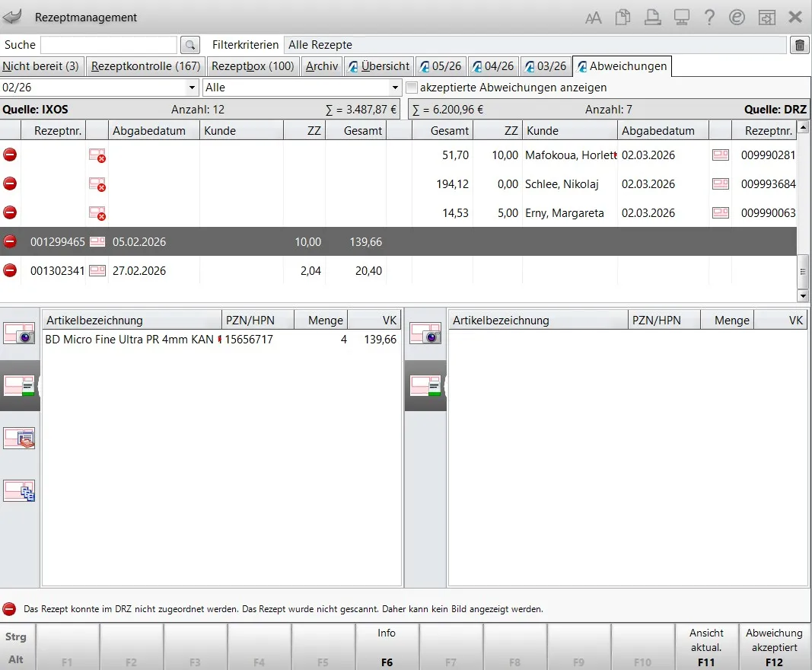Switch to the 05/26 tab

coord(441,66)
